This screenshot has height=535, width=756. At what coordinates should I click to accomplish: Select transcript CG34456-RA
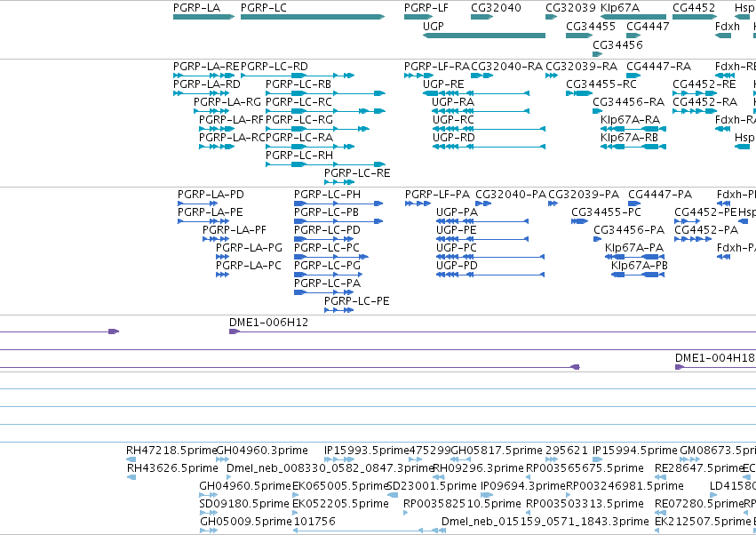pyautogui.click(x=597, y=111)
